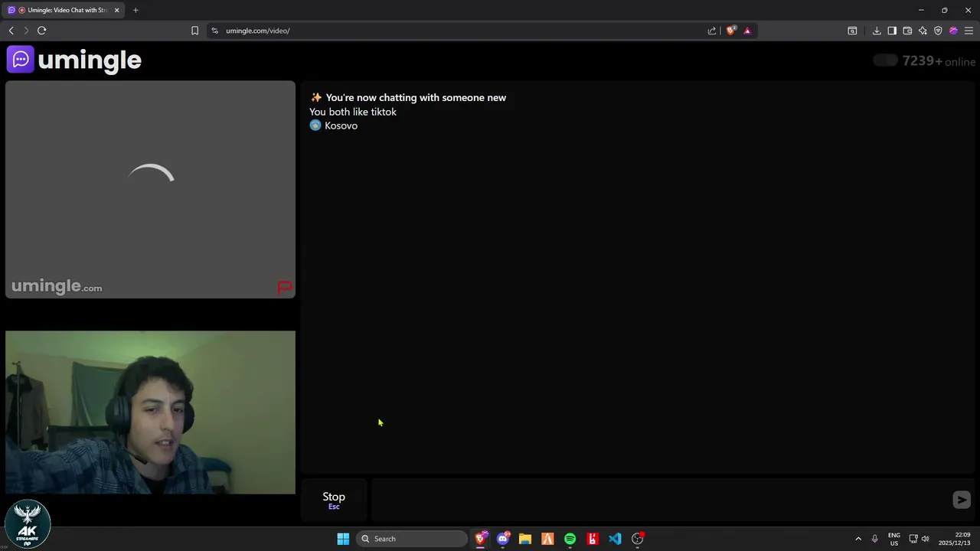Viewport: 980px width, 551px height.
Task: Click the chat message input field
Action: point(660,500)
